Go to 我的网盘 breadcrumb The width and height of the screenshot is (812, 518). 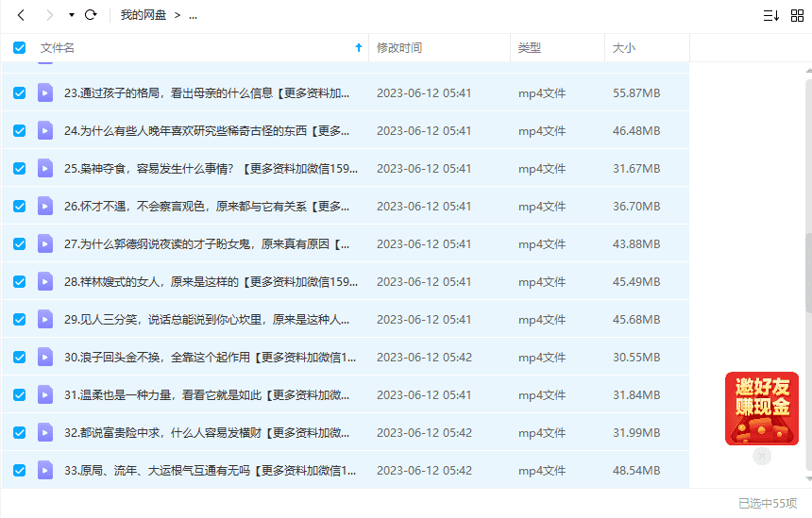[x=143, y=15]
